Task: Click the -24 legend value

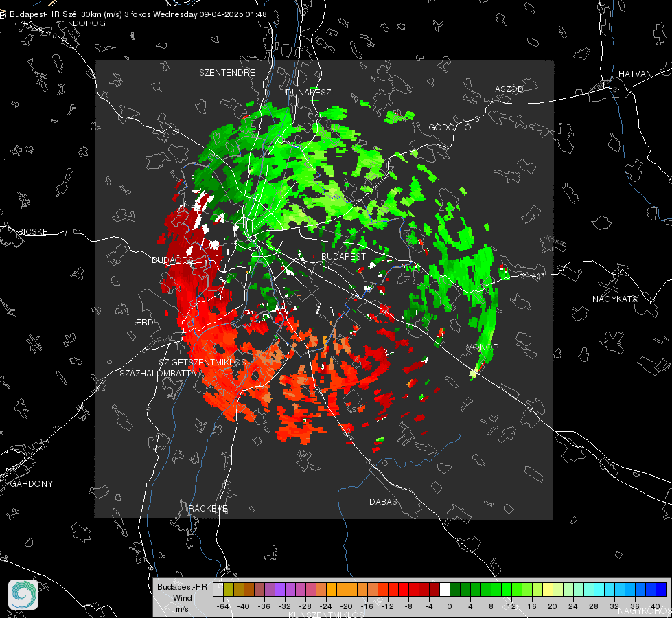Action: coord(326,606)
